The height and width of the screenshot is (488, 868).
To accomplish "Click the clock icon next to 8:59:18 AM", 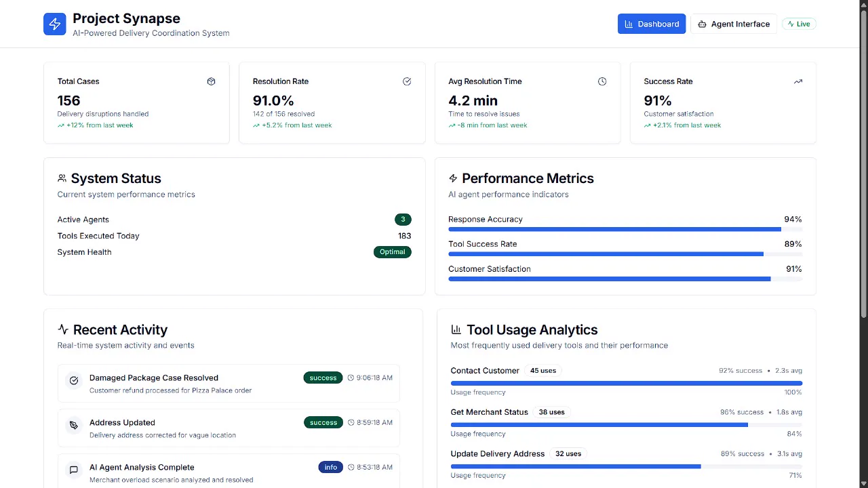I will point(351,423).
